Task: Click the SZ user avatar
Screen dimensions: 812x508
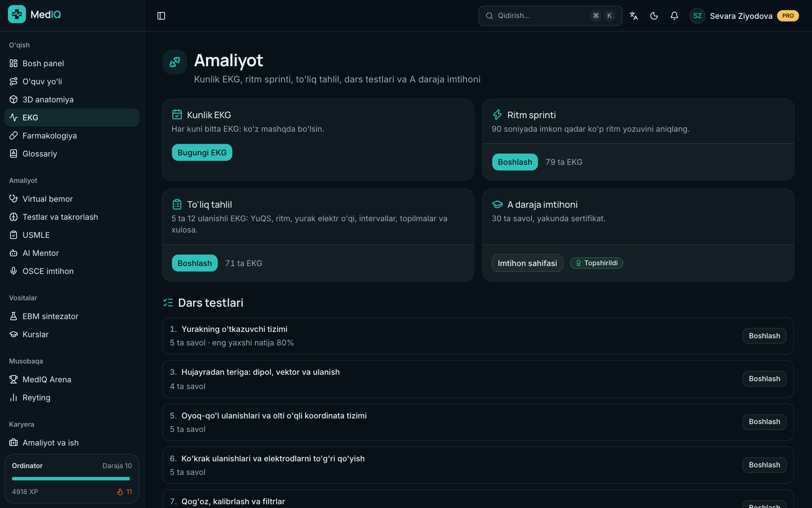Action: click(x=697, y=16)
